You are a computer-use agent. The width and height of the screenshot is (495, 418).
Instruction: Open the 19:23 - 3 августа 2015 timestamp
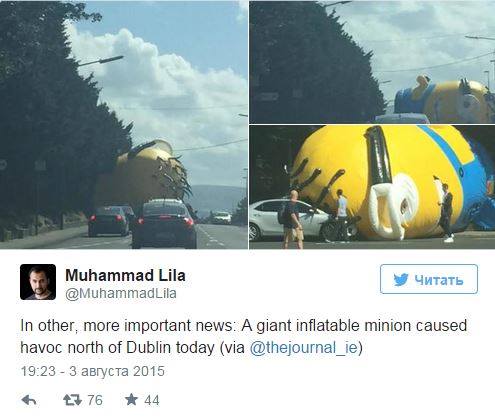(93, 371)
